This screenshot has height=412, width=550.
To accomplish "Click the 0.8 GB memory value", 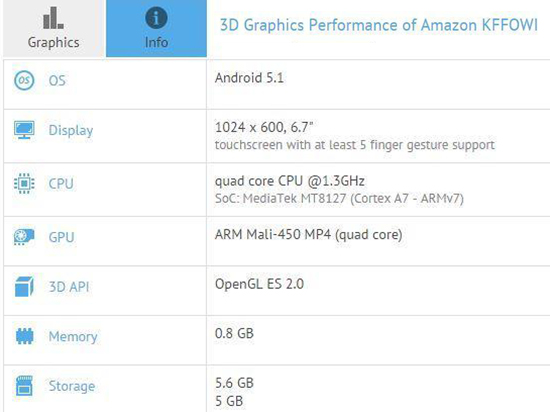I will point(234,333).
